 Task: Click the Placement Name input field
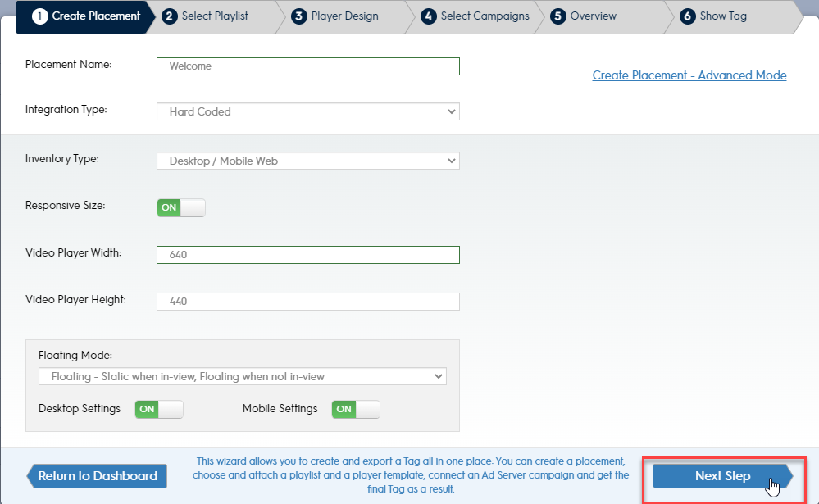click(308, 66)
